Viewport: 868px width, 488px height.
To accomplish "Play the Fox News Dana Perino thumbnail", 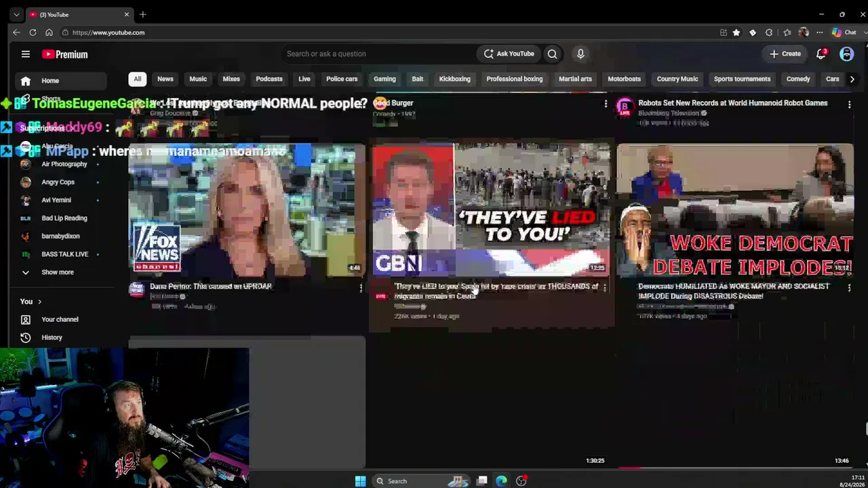I will pos(247,209).
